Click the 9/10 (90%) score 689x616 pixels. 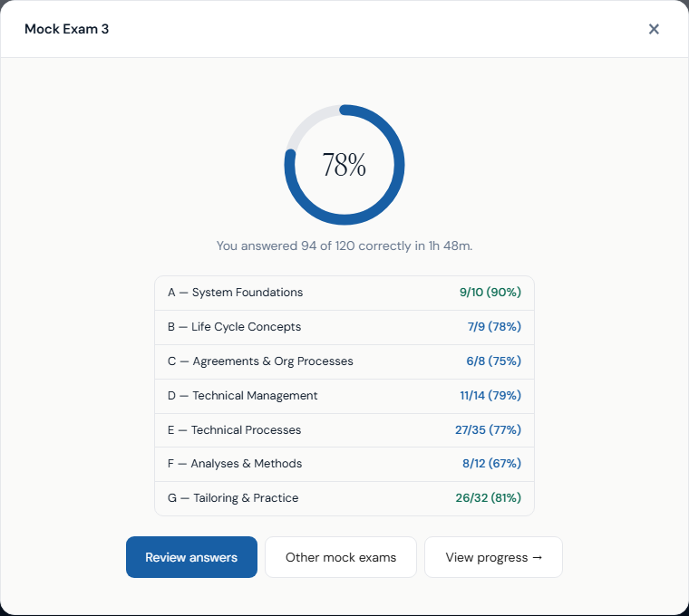pos(490,292)
